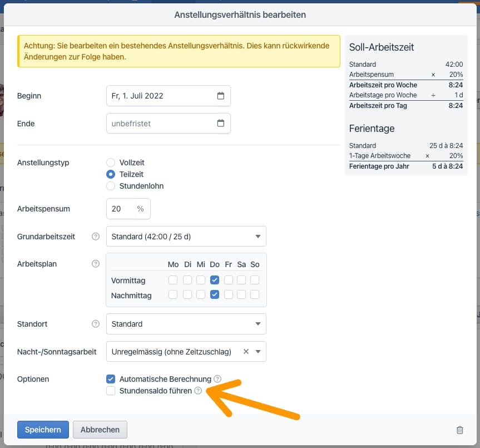Show help for Standort
480x448 pixels.
[x=96, y=324]
